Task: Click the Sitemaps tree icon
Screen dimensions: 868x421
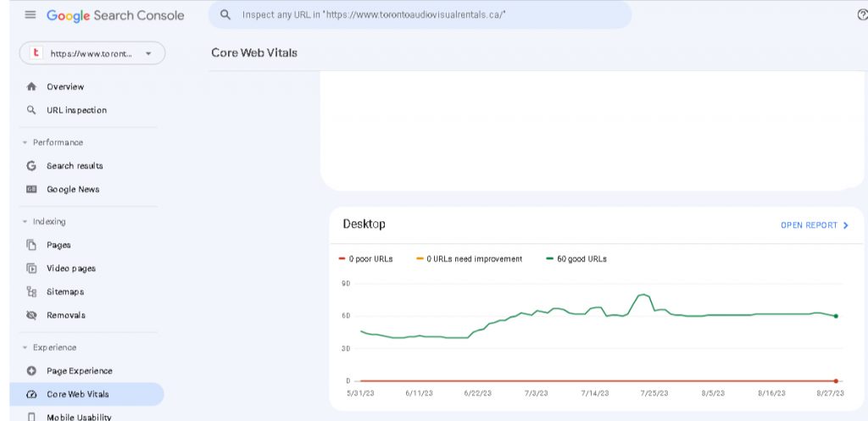Action: (x=31, y=291)
